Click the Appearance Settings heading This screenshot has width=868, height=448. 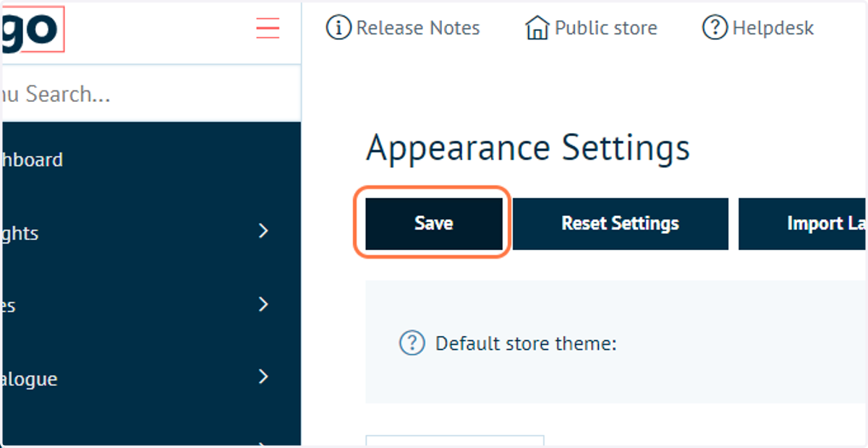click(x=528, y=148)
